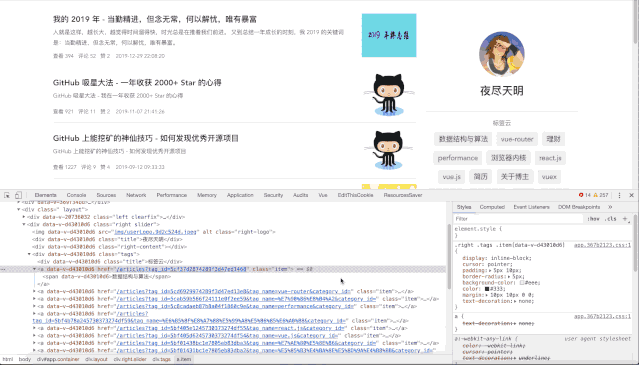Collapse the div class tags node
Screen dimensions: 639x365
(x=29, y=254)
